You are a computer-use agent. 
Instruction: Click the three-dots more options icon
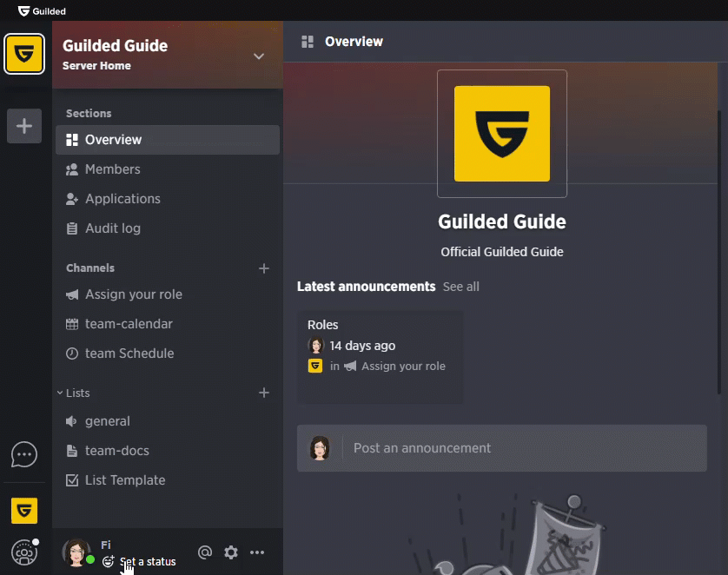click(257, 552)
